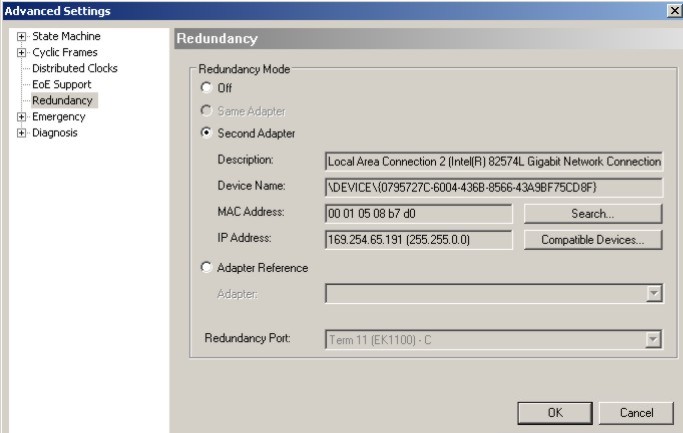This screenshot has width=683, height=433.
Task: Expand the Diagnosis tree node
Action: click(x=21, y=133)
